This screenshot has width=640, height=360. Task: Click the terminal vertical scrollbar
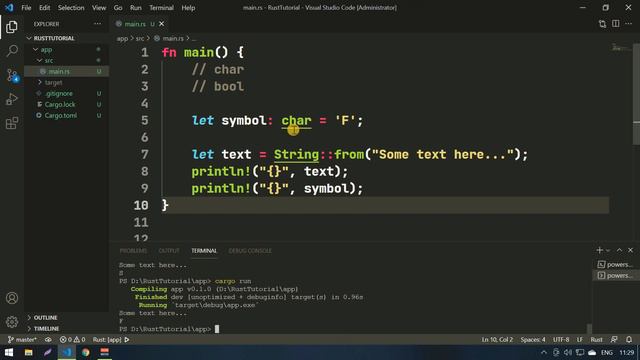(589, 328)
